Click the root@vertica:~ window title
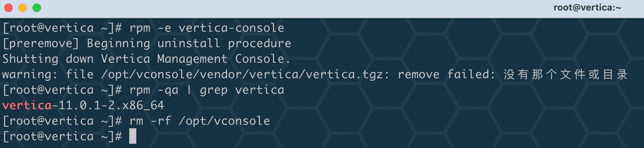 pyautogui.click(x=587, y=7)
